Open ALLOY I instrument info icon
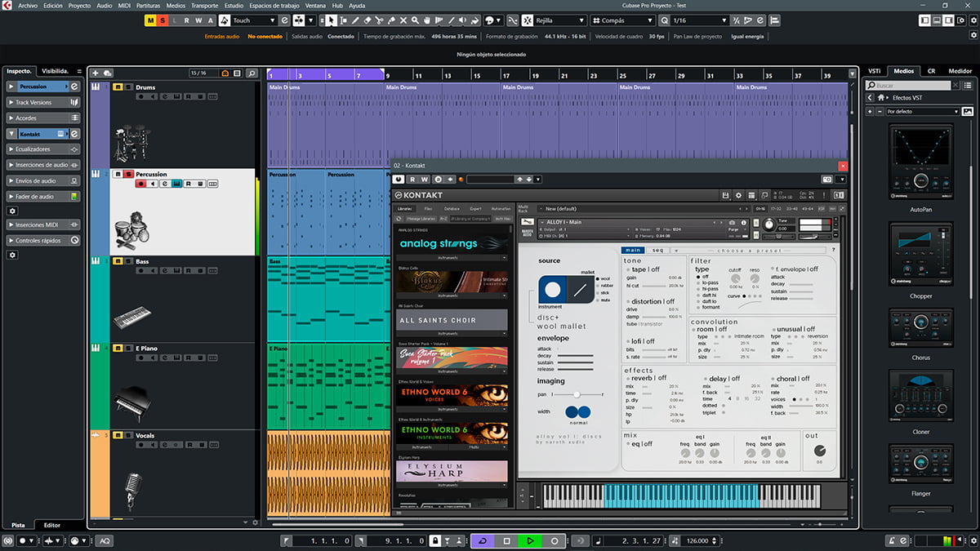This screenshot has height=551, width=980. point(743,222)
